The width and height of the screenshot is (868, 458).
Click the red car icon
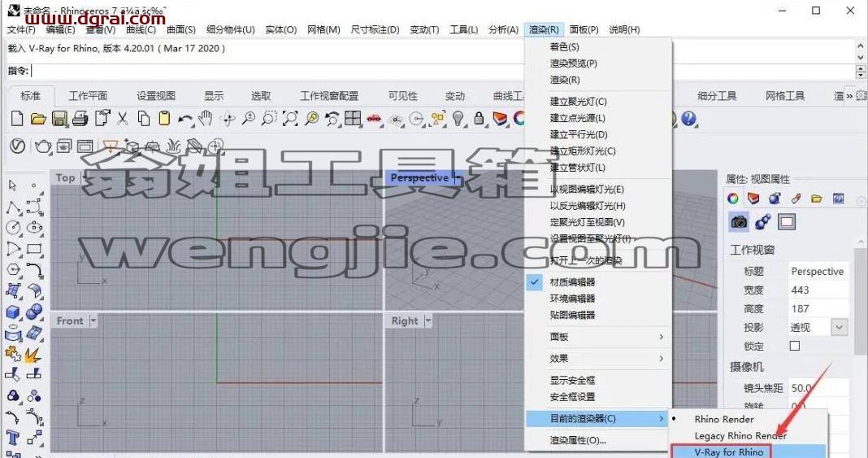374,119
